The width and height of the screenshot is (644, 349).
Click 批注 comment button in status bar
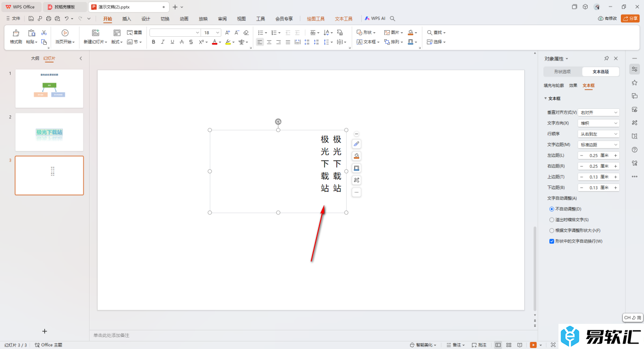pos(479,345)
